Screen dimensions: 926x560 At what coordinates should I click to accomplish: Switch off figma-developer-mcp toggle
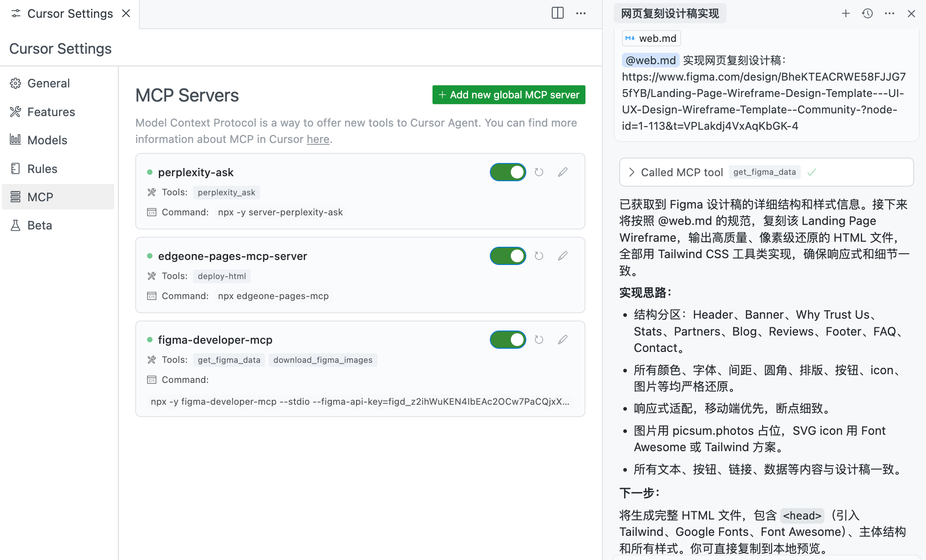(508, 340)
